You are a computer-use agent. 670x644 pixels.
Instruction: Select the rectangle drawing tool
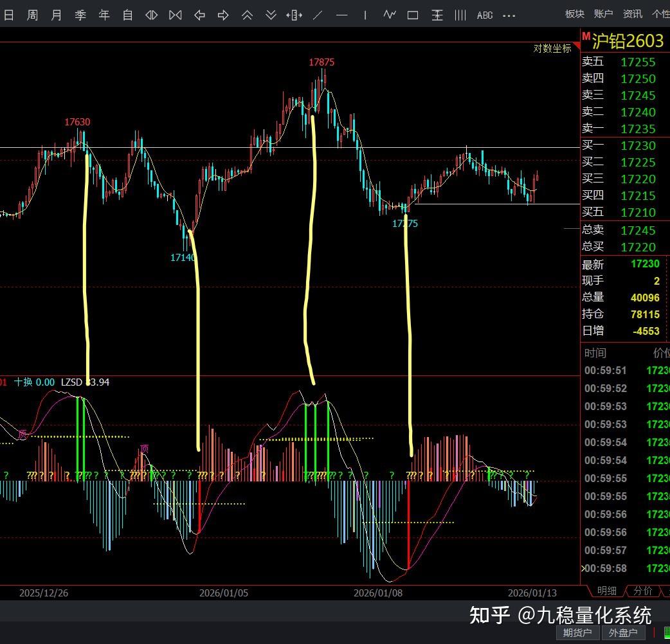click(413, 15)
